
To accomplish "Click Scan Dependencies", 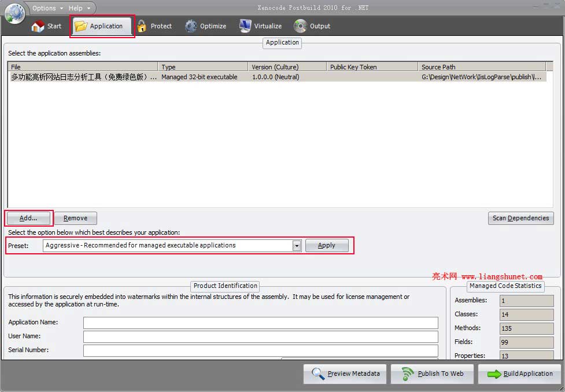I will [520, 219].
